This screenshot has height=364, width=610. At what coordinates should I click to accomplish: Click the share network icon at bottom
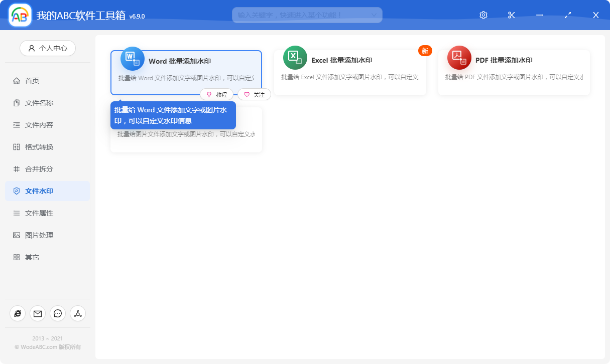78,313
